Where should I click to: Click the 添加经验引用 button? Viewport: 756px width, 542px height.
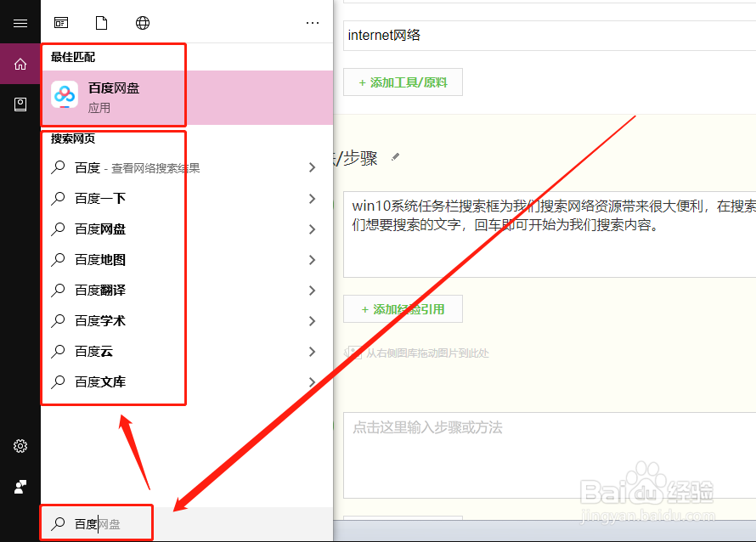pyautogui.click(x=403, y=309)
